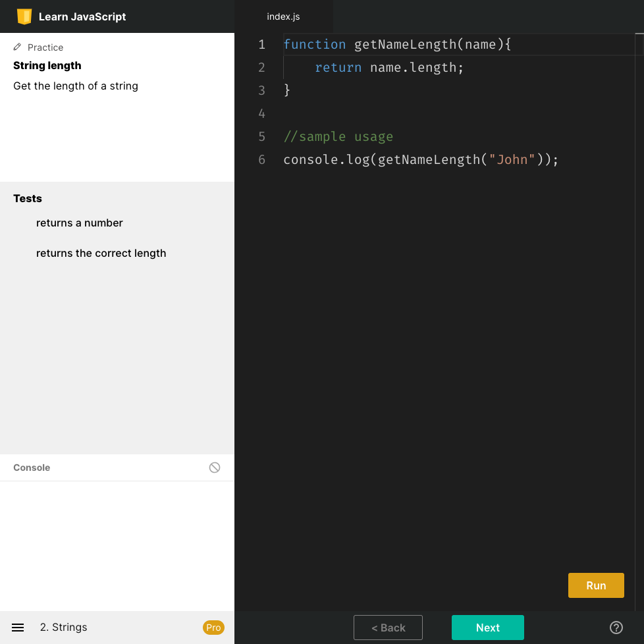Click the Console panel header
The image size is (644, 644).
click(32, 468)
